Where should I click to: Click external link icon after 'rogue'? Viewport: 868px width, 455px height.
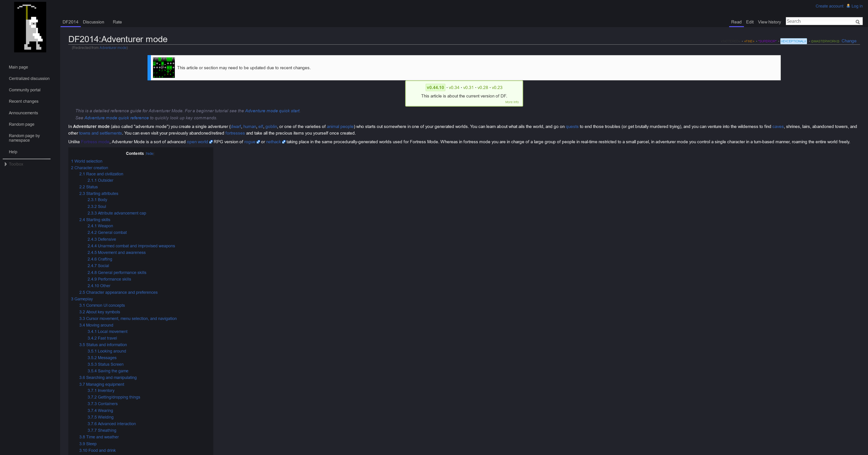[x=258, y=142]
